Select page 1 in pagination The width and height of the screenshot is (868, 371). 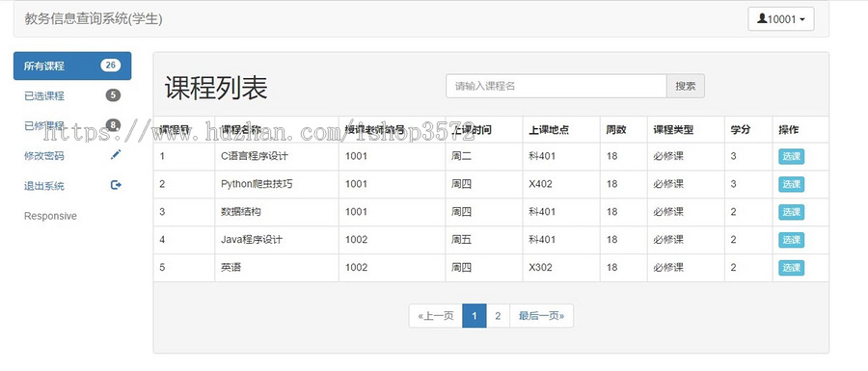click(x=475, y=316)
